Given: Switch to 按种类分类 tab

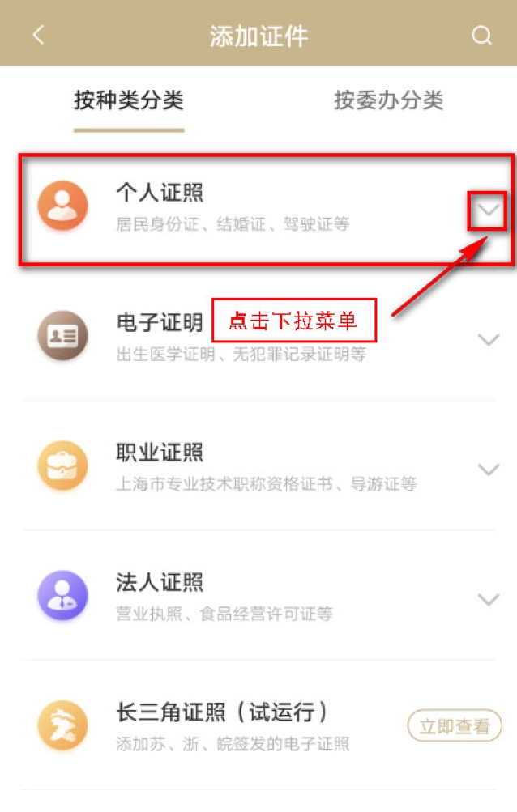Looking at the screenshot, I should (129, 100).
